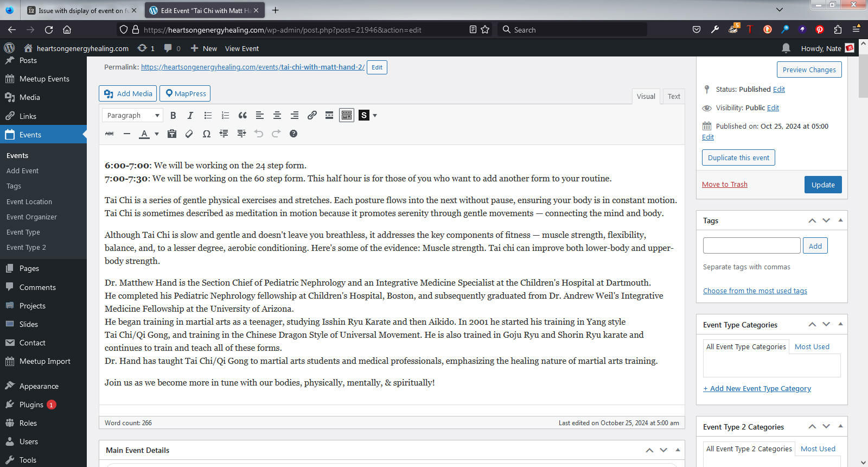Decrease paragraph indent

coord(224,134)
